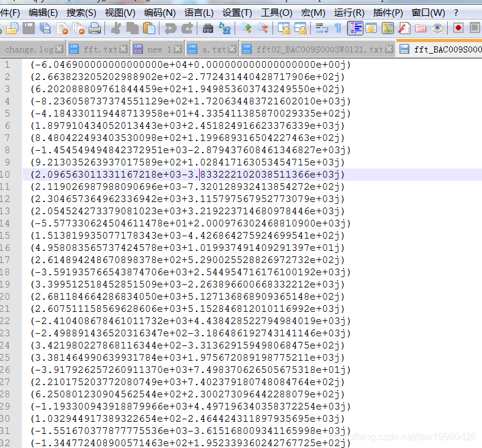Screen dimensions: 482x448
Task: Toggle the Monitoring eye icon
Action: pyautogui.click(x=437, y=29)
